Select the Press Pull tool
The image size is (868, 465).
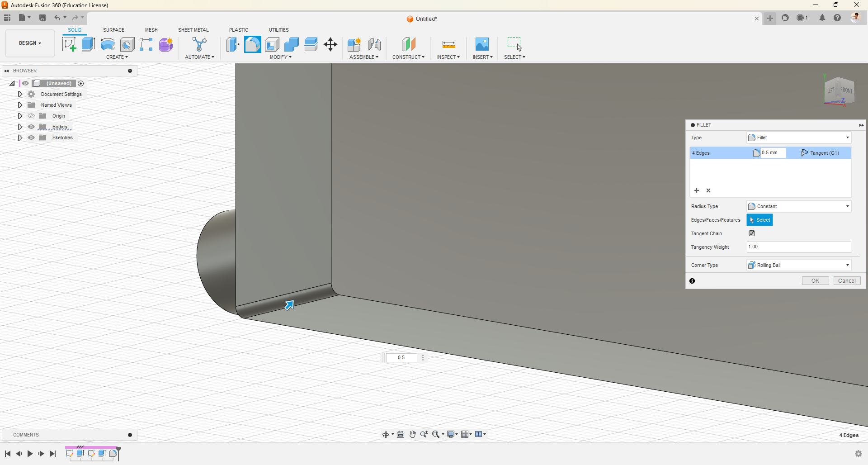[x=233, y=44]
